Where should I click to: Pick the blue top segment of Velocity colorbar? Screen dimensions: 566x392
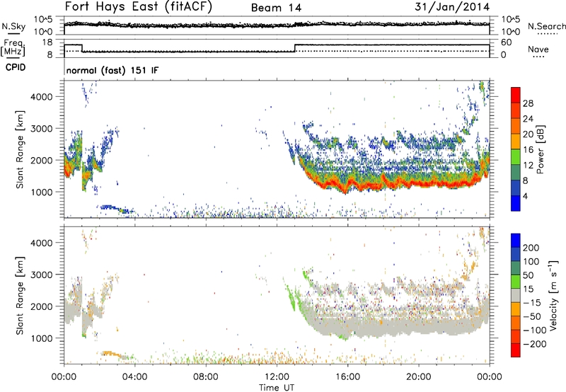pyautogui.click(x=516, y=241)
